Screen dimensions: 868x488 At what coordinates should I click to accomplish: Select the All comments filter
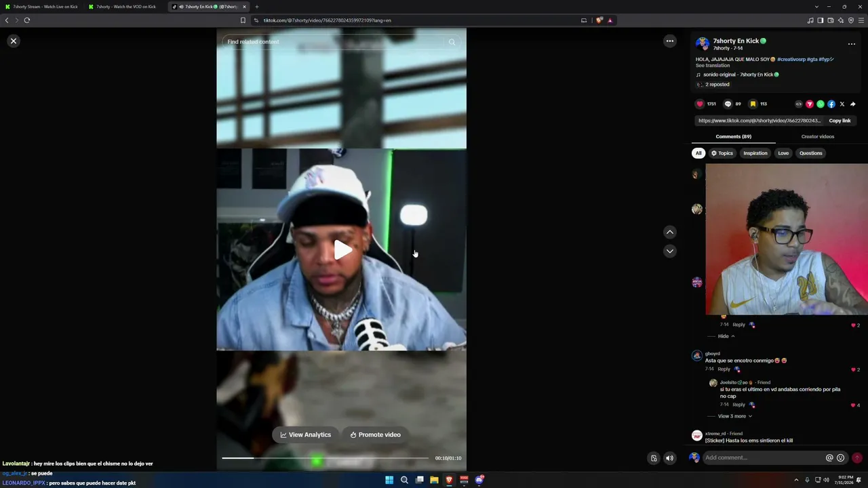click(698, 153)
